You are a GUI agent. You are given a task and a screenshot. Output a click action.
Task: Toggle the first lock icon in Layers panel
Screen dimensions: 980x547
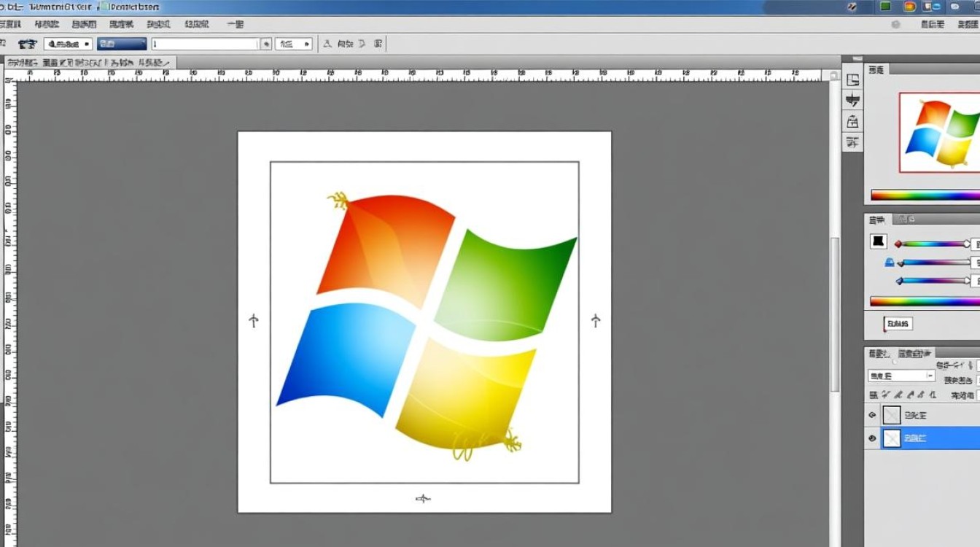click(x=872, y=395)
